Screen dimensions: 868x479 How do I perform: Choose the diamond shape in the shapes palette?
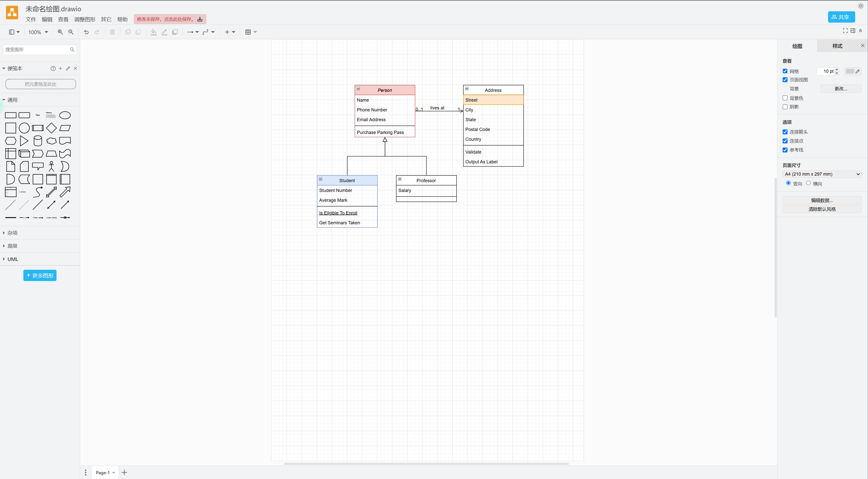pos(51,128)
